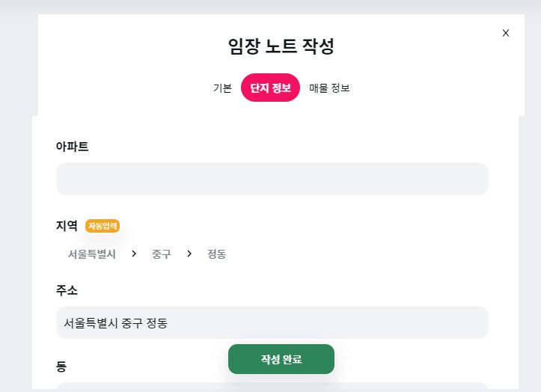Click the 주소 field label
541x392 pixels.
tap(67, 290)
